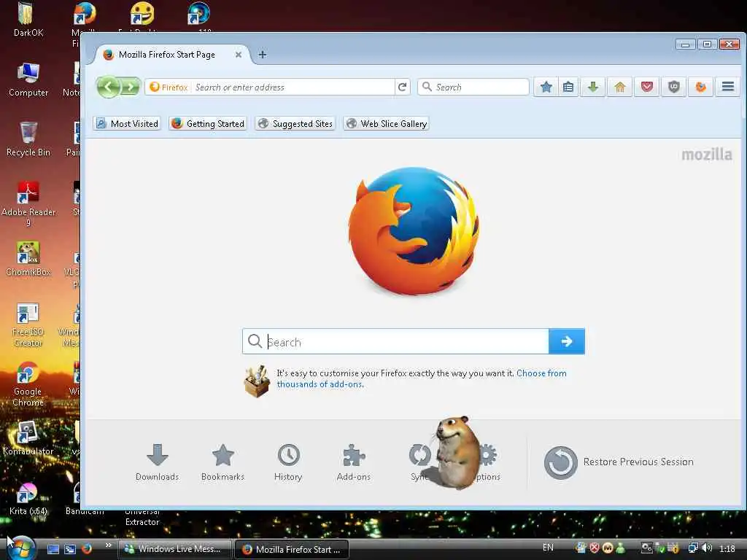Launch Firefox from quick launch icon
The image size is (747, 560).
87,548
